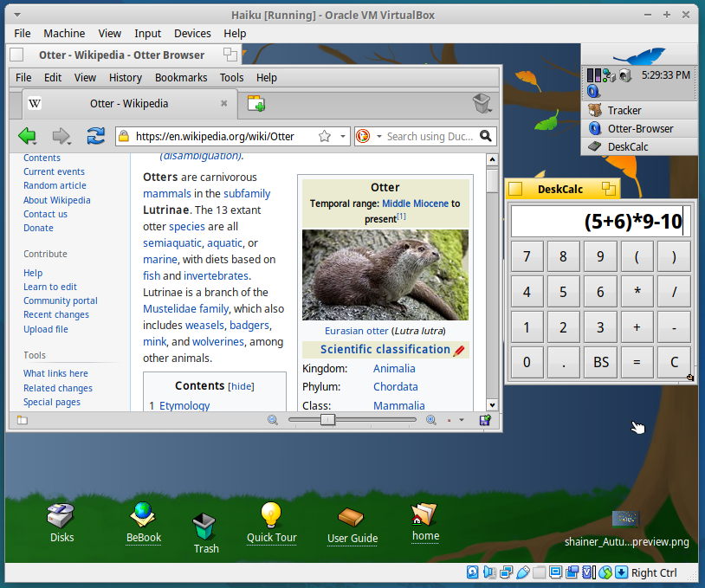
Task: Open the home folder icon
Action: [x=424, y=514]
